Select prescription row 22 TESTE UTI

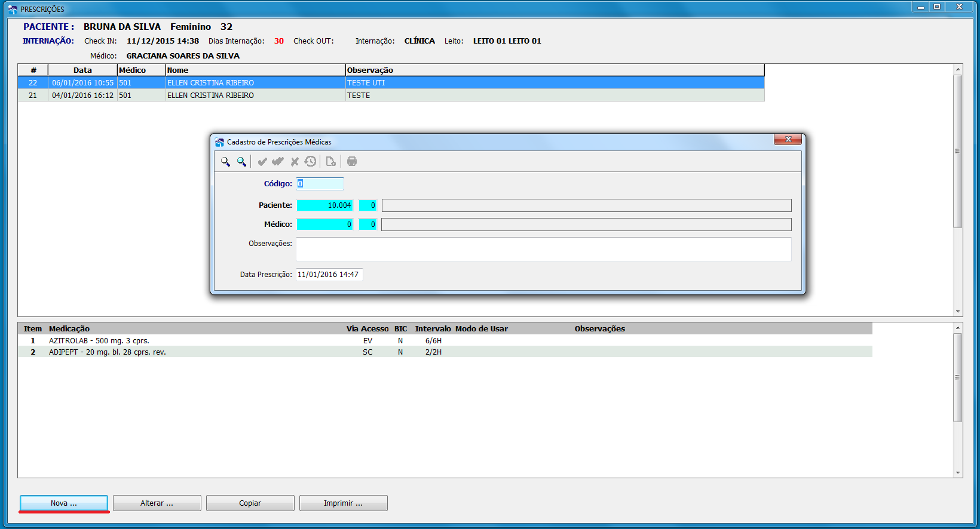pyautogui.click(x=391, y=83)
